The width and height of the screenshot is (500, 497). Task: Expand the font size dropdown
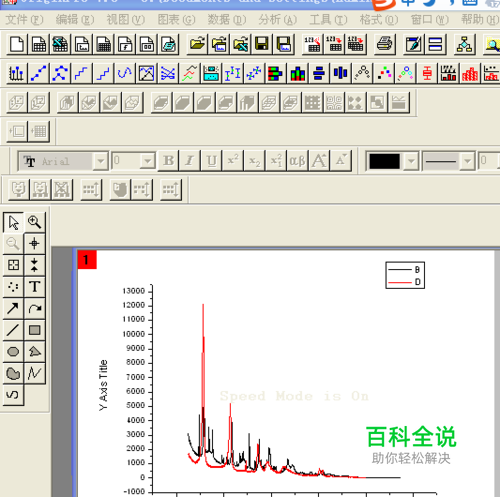click(147, 161)
